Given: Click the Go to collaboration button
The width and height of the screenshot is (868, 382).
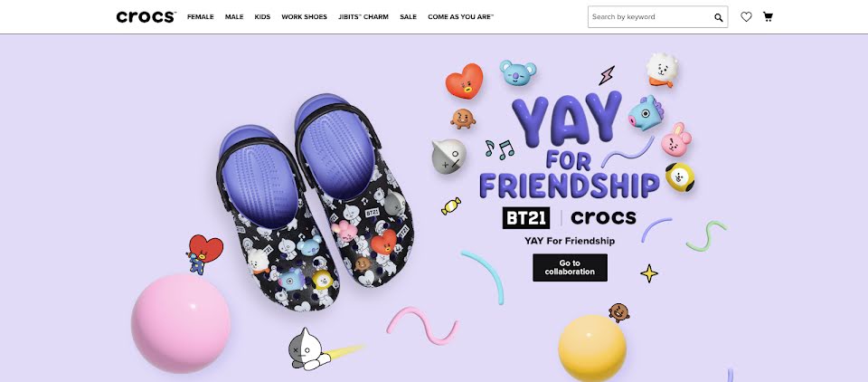Looking at the screenshot, I should pyautogui.click(x=570, y=268).
